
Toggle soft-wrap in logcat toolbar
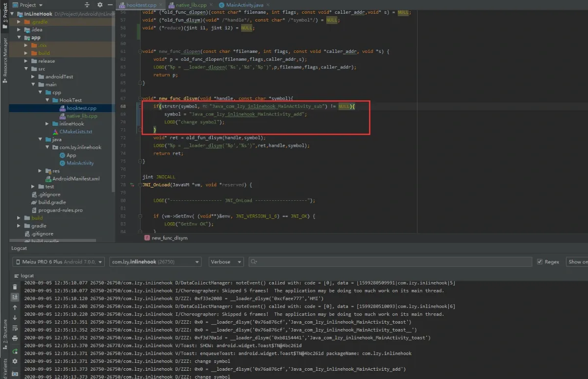click(15, 328)
